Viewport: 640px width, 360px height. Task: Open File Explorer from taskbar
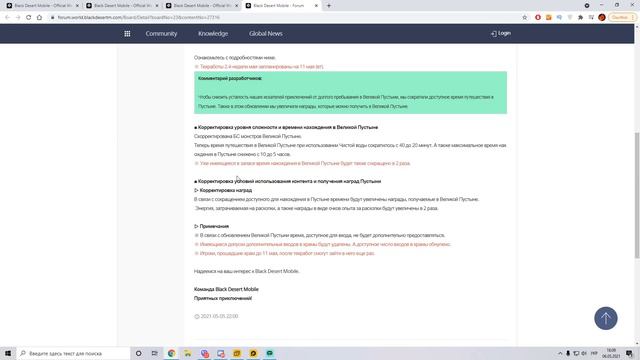188,353
